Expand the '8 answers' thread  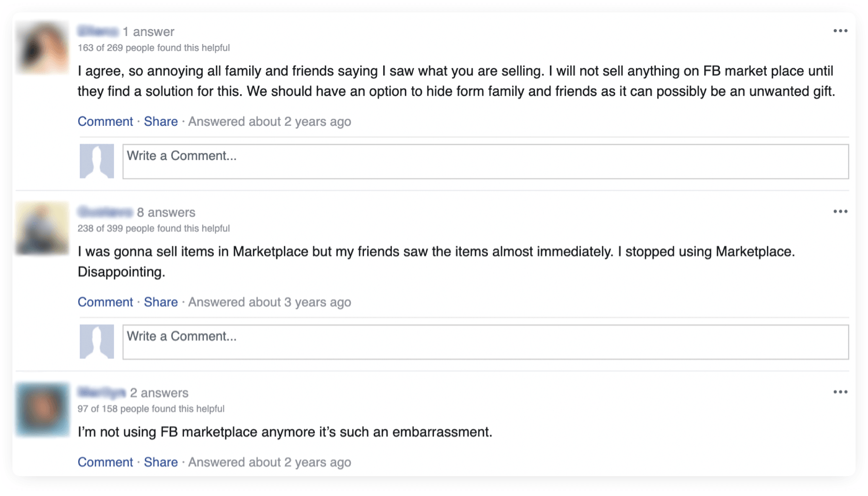(167, 212)
